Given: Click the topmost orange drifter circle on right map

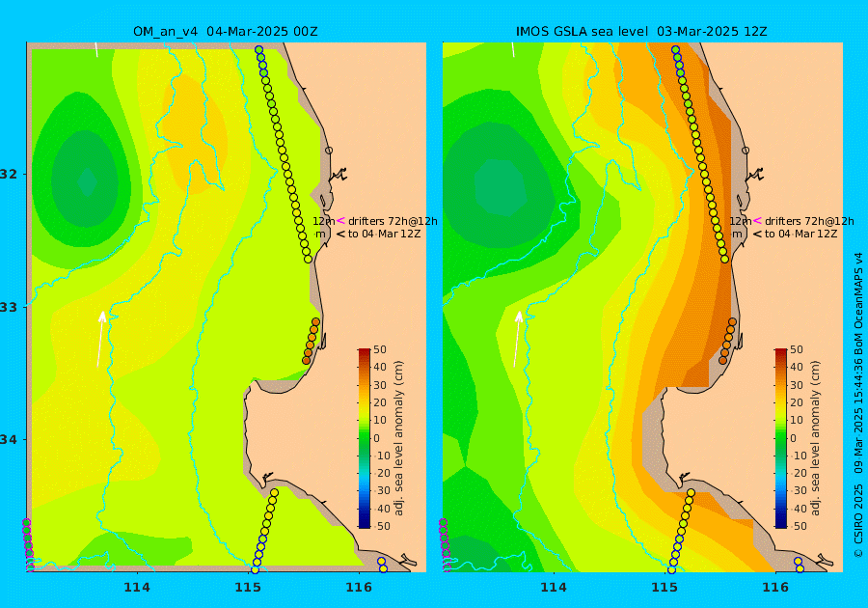Looking at the screenshot, I should [x=732, y=321].
